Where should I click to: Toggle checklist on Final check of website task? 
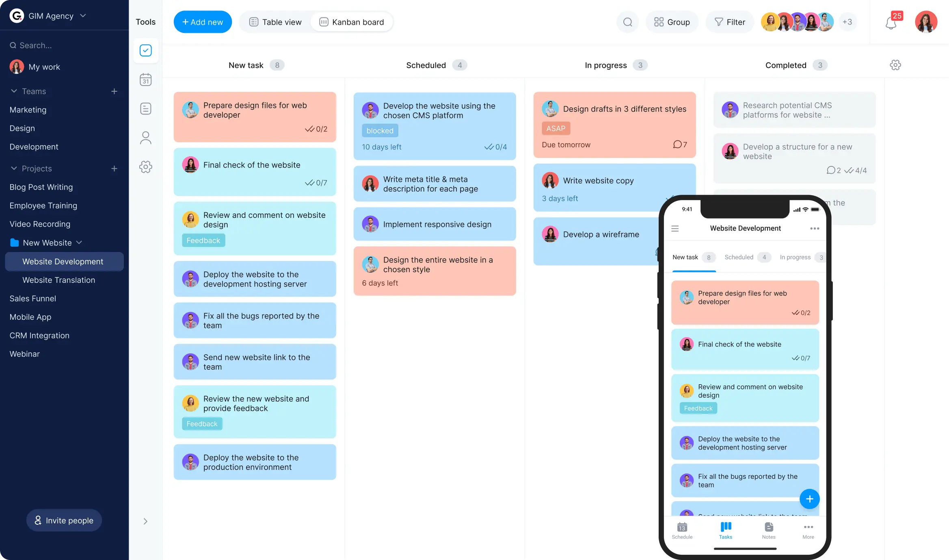click(x=308, y=183)
